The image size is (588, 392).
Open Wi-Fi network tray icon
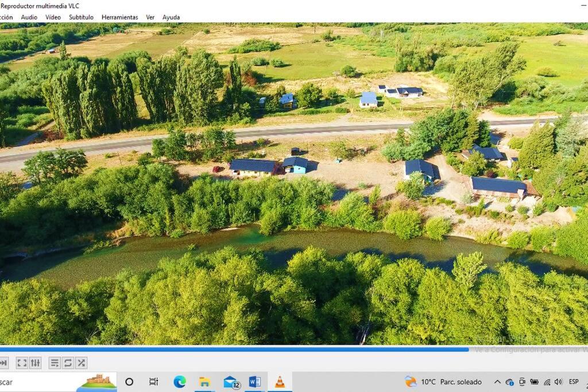tap(547, 382)
